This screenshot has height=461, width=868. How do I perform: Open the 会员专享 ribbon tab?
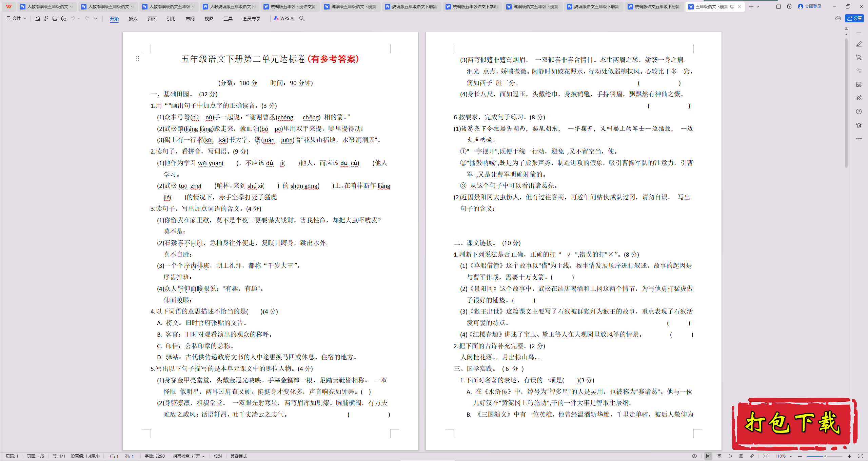252,19
